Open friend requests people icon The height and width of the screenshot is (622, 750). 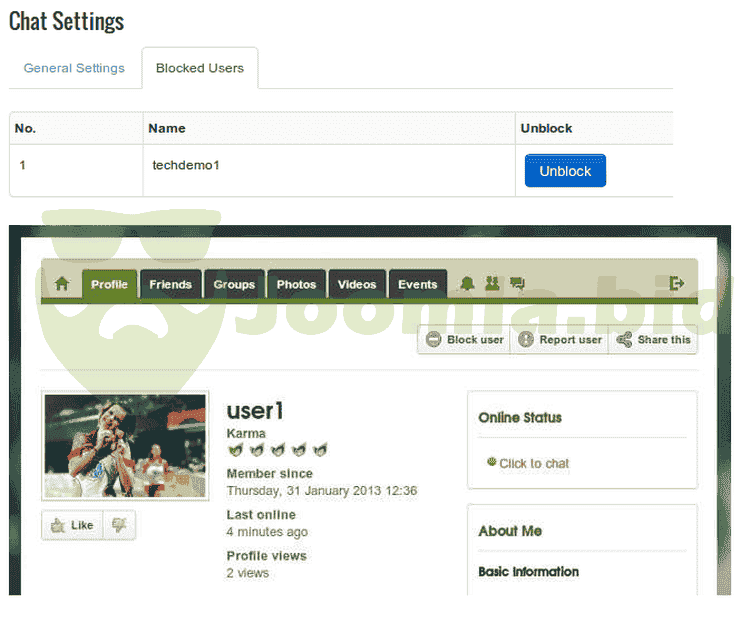[x=492, y=284]
